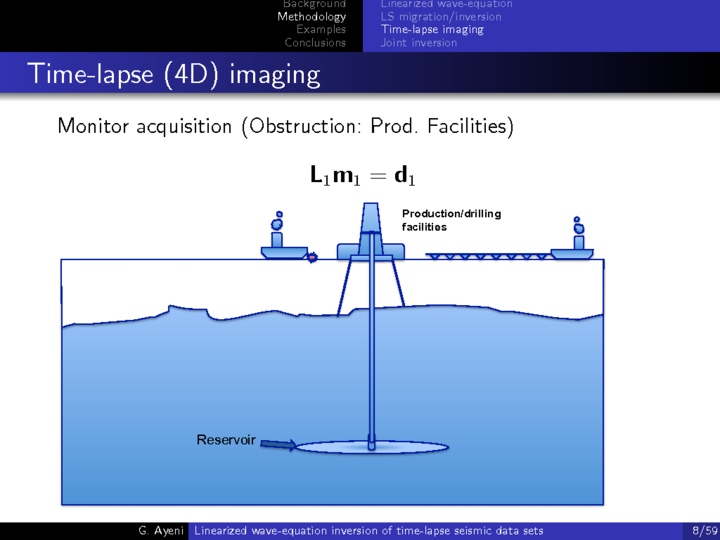The image size is (720, 540).
Task: Click the blue arrow pointing to reservoir
Action: tap(279, 445)
